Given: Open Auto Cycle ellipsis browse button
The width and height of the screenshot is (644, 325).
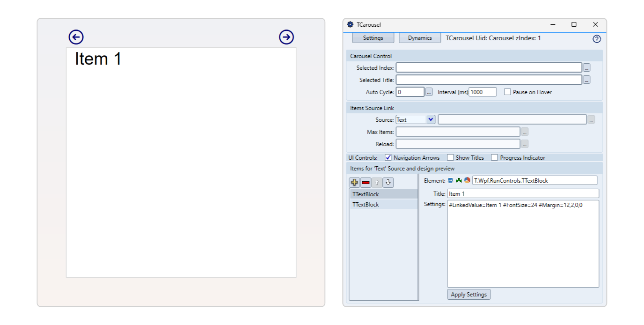Looking at the screenshot, I should click(429, 92).
